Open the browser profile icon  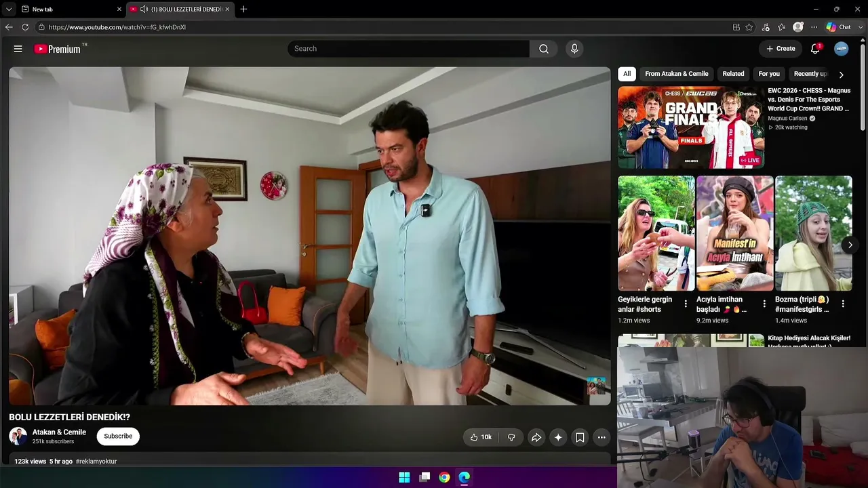pos(798,27)
